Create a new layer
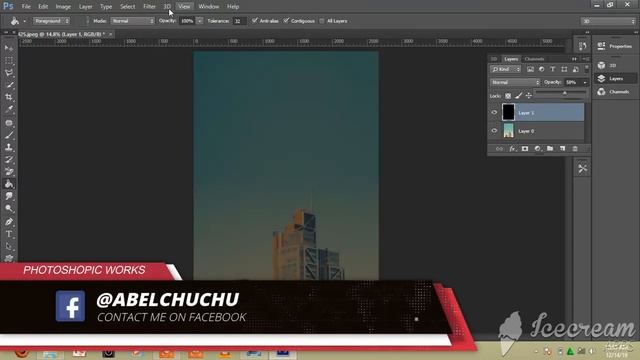This screenshot has height=360, width=640. coord(562,149)
